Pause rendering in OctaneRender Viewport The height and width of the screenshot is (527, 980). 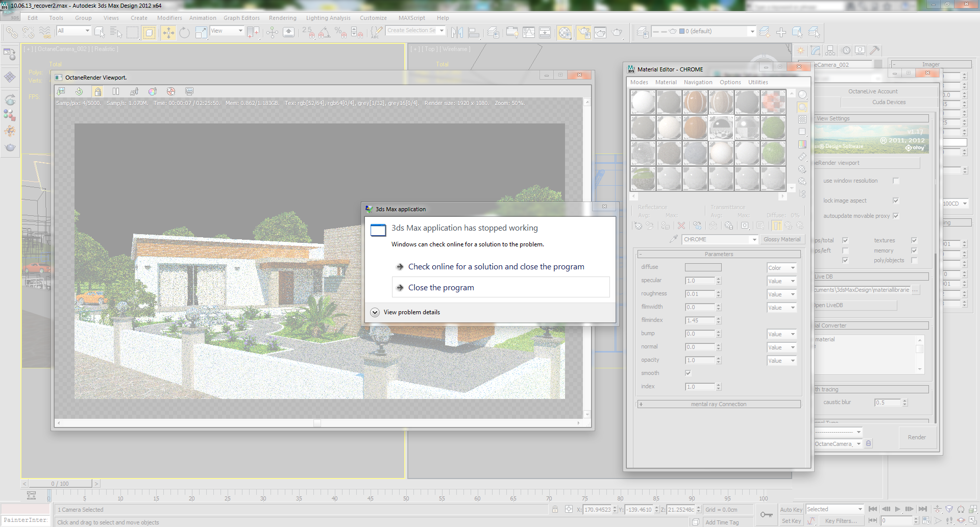116,91
